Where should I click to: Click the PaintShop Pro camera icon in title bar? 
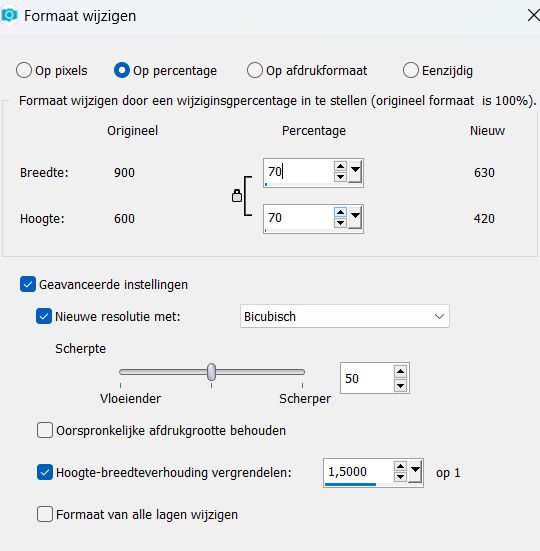9,15
